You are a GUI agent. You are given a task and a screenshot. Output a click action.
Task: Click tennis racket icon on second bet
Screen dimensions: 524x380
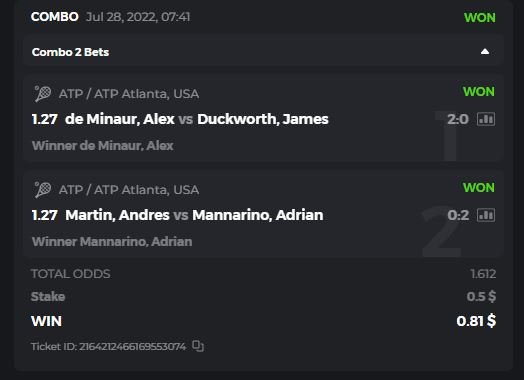click(43, 189)
